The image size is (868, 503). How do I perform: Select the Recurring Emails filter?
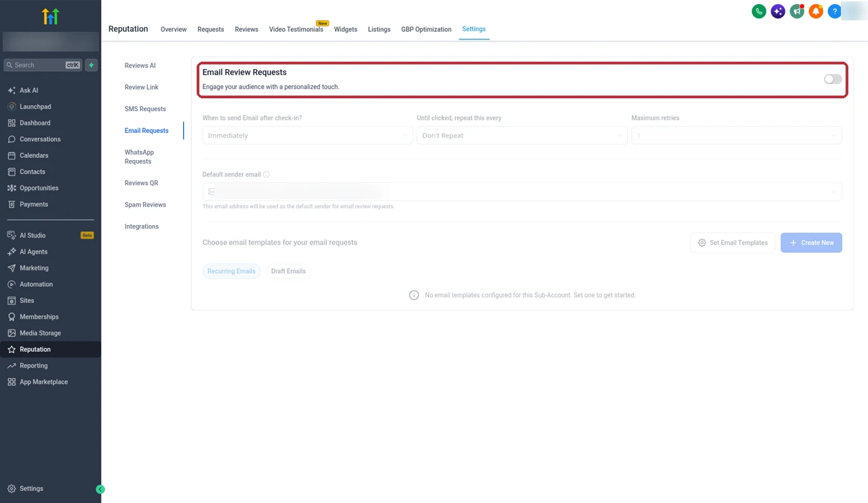(x=231, y=271)
